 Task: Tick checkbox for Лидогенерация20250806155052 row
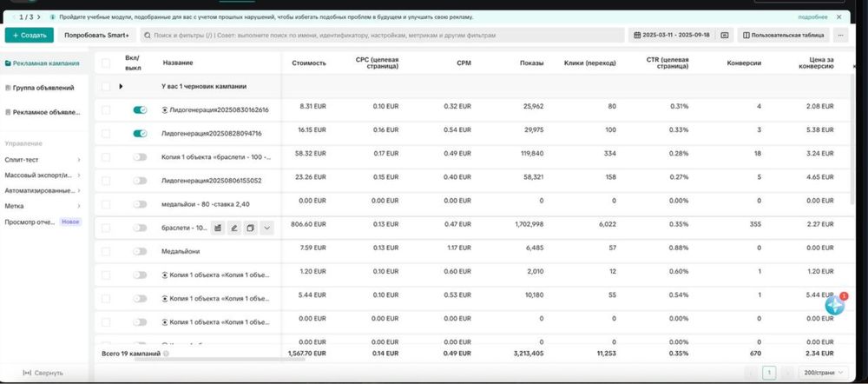click(x=106, y=181)
